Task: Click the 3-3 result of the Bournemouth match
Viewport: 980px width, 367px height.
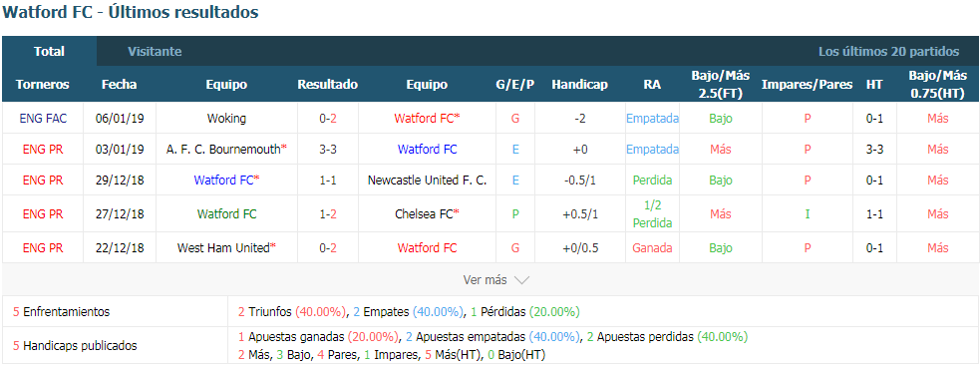Action: pos(328,150)
